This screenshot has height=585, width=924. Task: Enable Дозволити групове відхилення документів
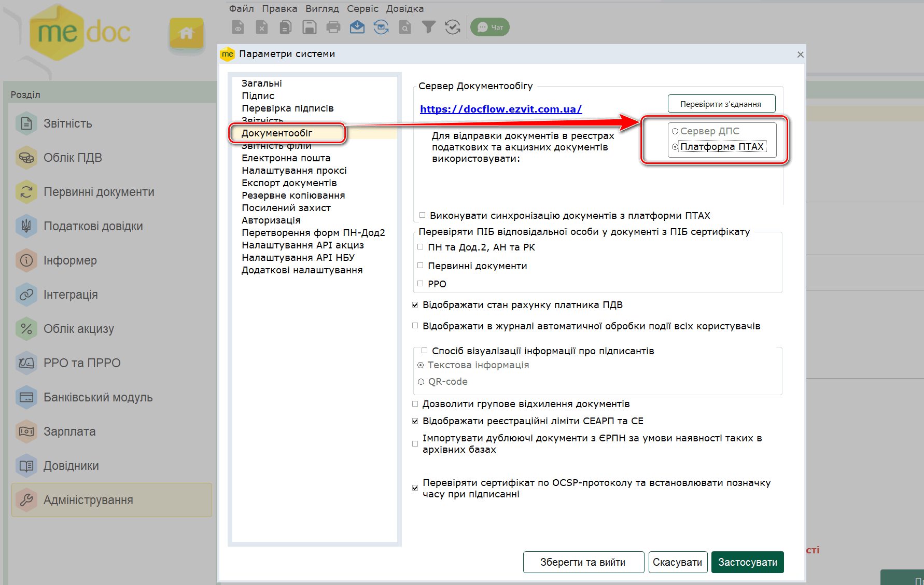pyautogui.click(x=415, y=404)
